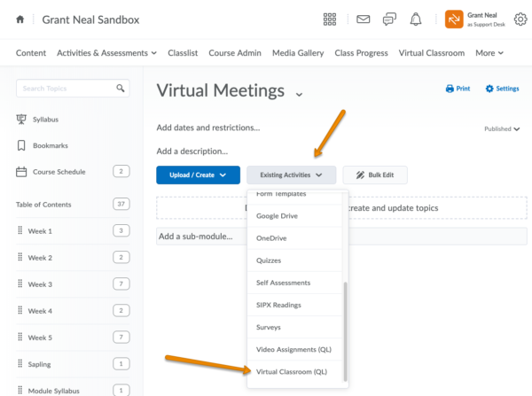Open the Published status dropdown
This screenshot has height=396, width=532.
[x=502, y=128]
